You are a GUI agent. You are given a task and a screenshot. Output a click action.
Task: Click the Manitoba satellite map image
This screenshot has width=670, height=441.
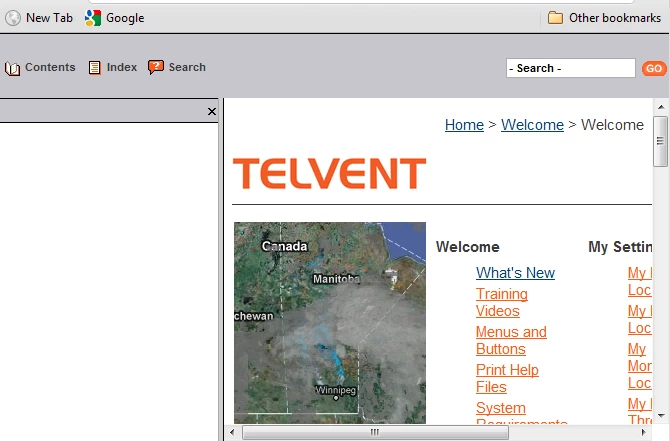pyautogui.click(x=330, y=323)
